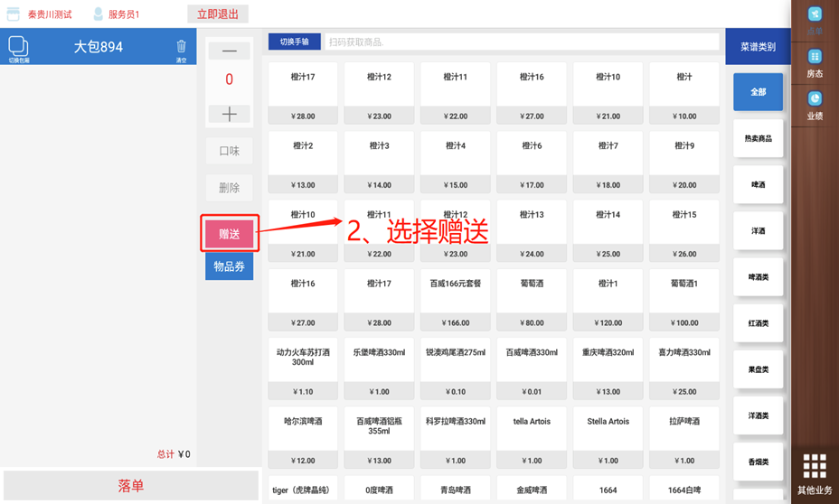
Task: Focus the 扫码获取商品 search field
Action: tap(522, 42)
